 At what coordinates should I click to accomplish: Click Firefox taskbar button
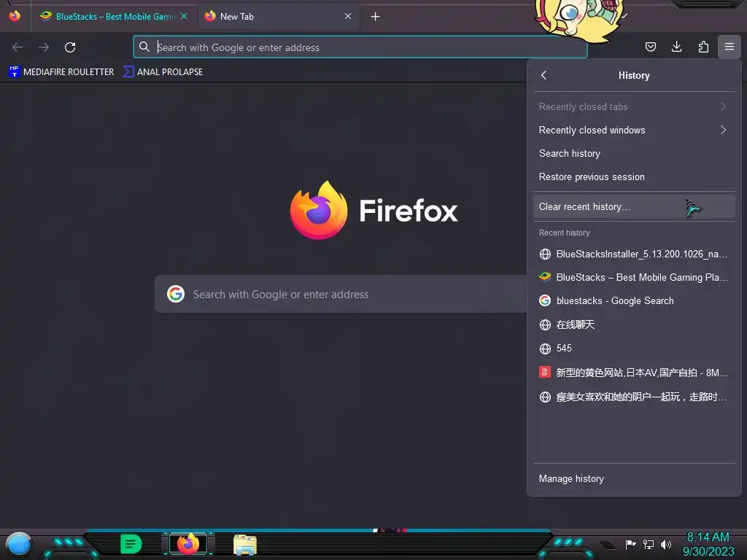187,544
